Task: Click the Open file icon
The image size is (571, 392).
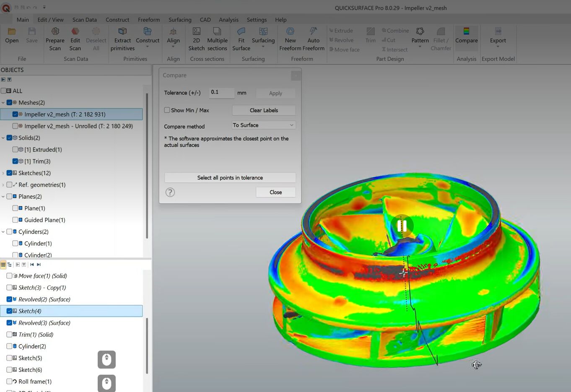Action: pyautogui.click(x=12, y=35)
